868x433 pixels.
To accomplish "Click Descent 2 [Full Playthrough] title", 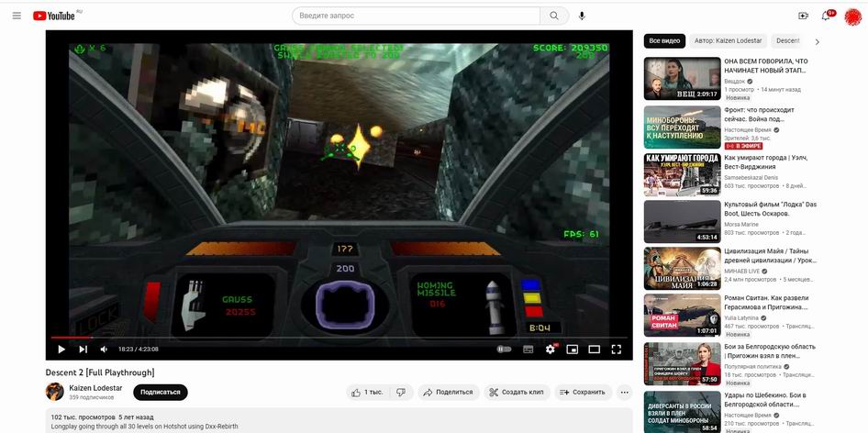I will [100, 372].
